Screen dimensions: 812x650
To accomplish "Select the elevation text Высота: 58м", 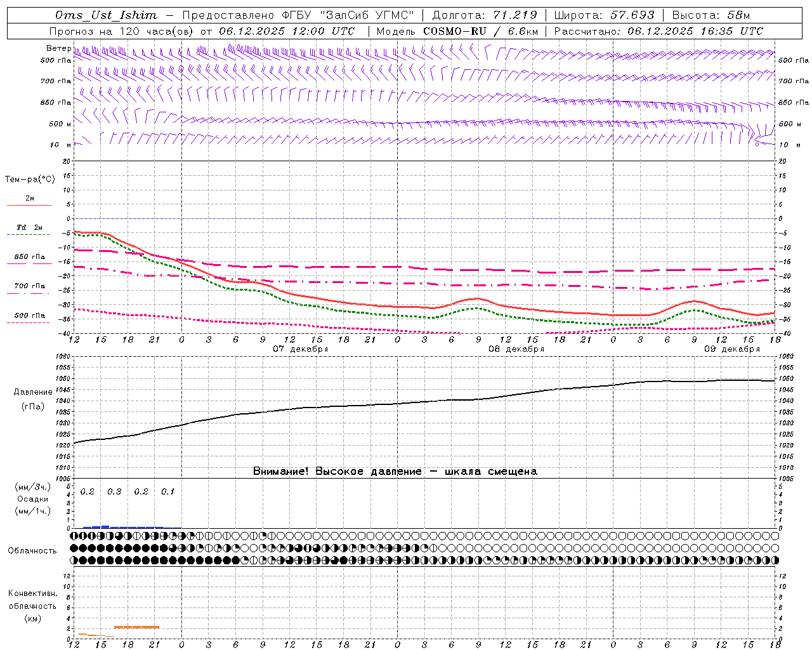I will pyautogui.click(x=710, y=15).
